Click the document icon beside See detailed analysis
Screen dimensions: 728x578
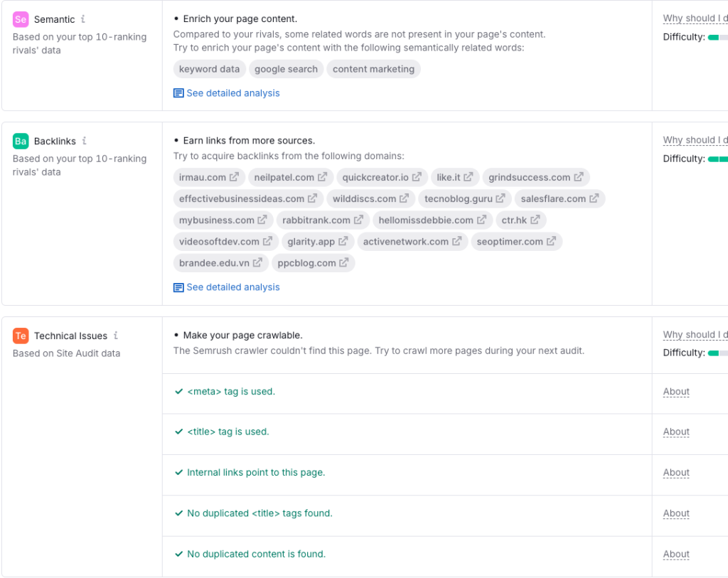[x=178, y=92]
